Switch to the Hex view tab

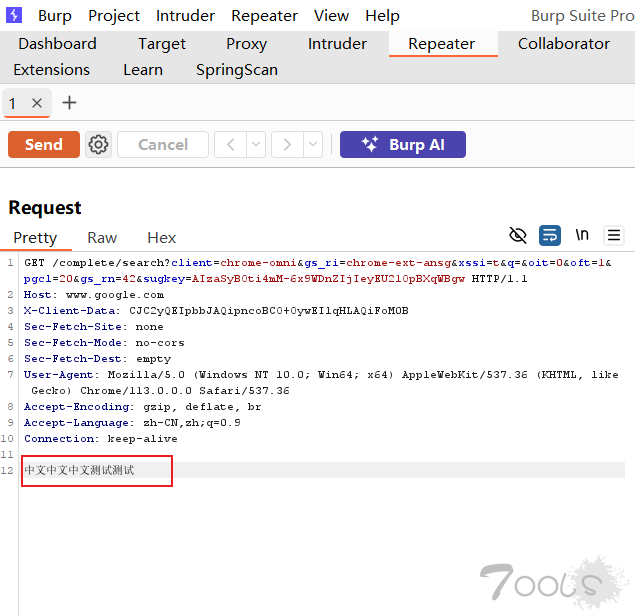click(x=161, y=238)
